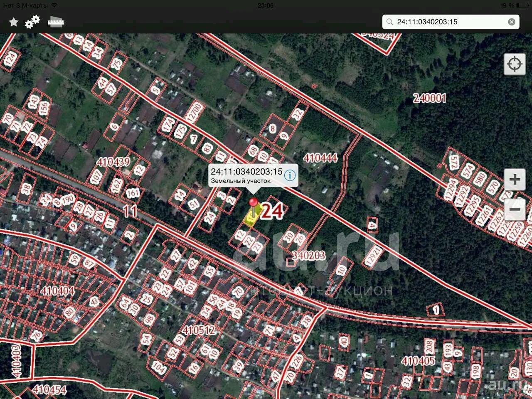Select cadastral block label 410512
Viewport: 532px width, 399px height.
(x=199, y=330)
